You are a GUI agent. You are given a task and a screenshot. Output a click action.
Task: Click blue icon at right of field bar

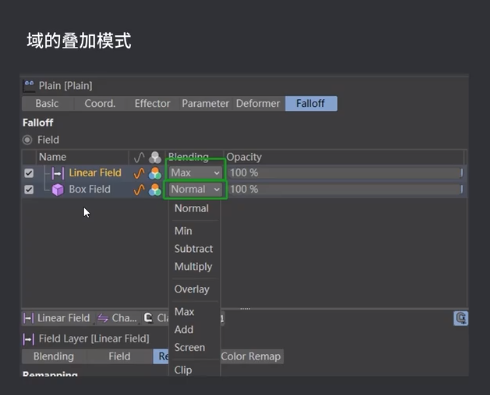click(461, 318)
